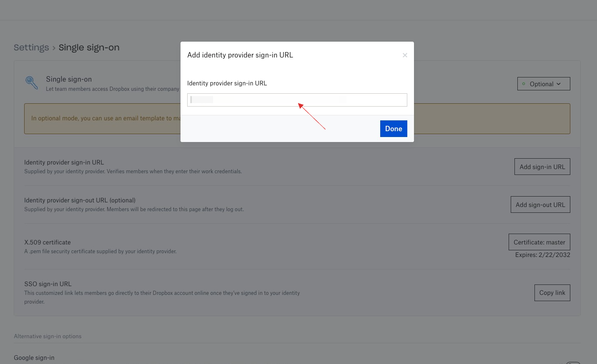597x364 pixels.
Task: Click the key icon beside Single sign-on
Action: coord(32,82)
